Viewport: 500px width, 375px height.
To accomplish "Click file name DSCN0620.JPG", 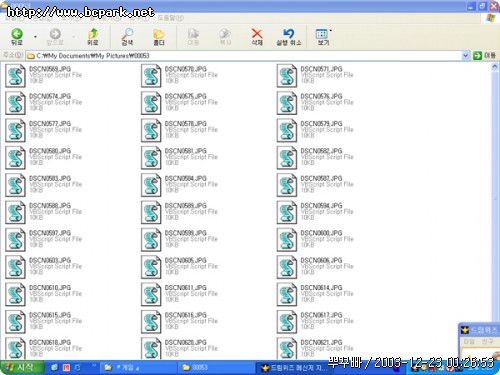I will (x=186, y=342).
